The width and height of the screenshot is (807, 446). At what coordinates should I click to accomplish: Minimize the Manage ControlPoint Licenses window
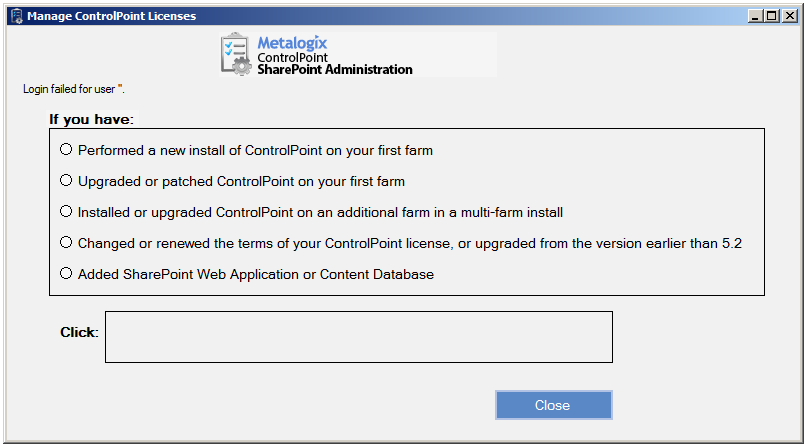click(x=756, y=16)
